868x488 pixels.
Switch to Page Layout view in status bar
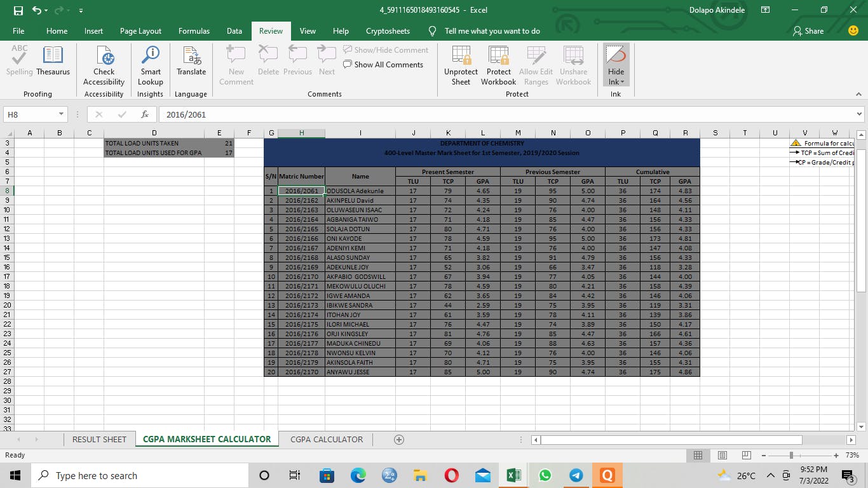pos(722,455)
